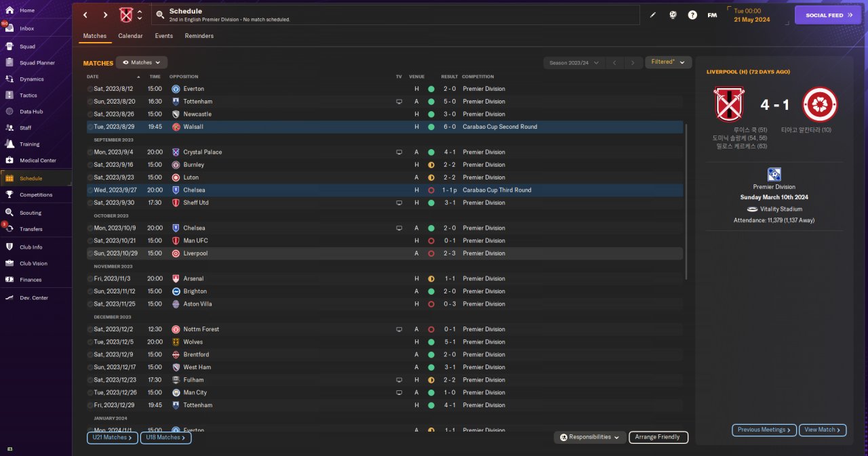Image resolution: width=868 pixels, height=456 pixels.
Task: Click the Aston Villa 0 - 3 result
Action: [449, 304]
